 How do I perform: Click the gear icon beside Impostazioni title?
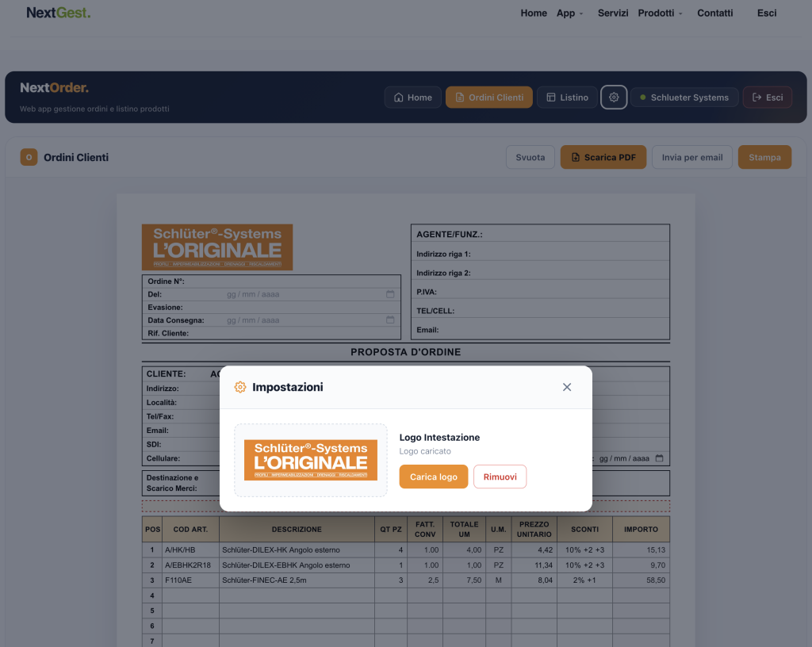[x=240, y=387]
